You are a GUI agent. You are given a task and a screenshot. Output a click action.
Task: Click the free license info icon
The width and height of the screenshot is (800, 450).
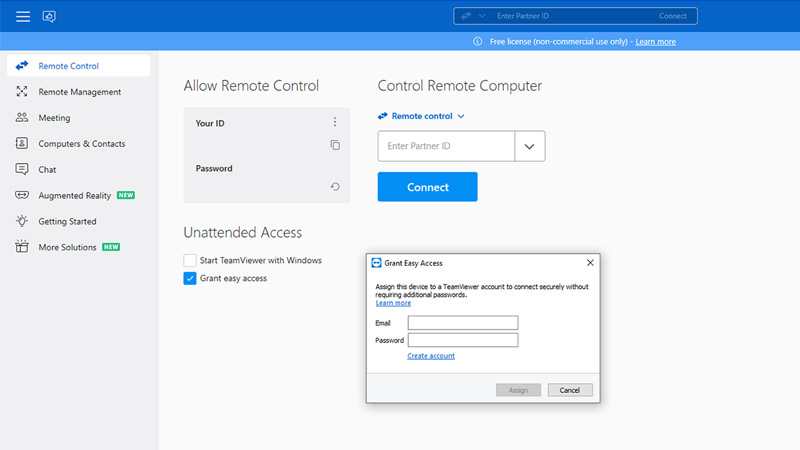(x=477, y=41)
